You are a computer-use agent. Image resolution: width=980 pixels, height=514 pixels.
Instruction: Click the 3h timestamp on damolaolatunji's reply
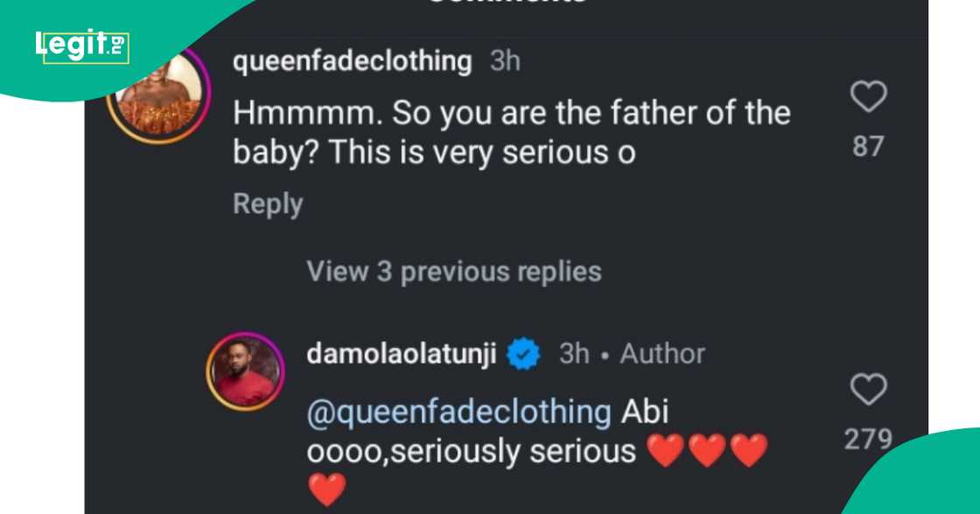tap(574, 354)
